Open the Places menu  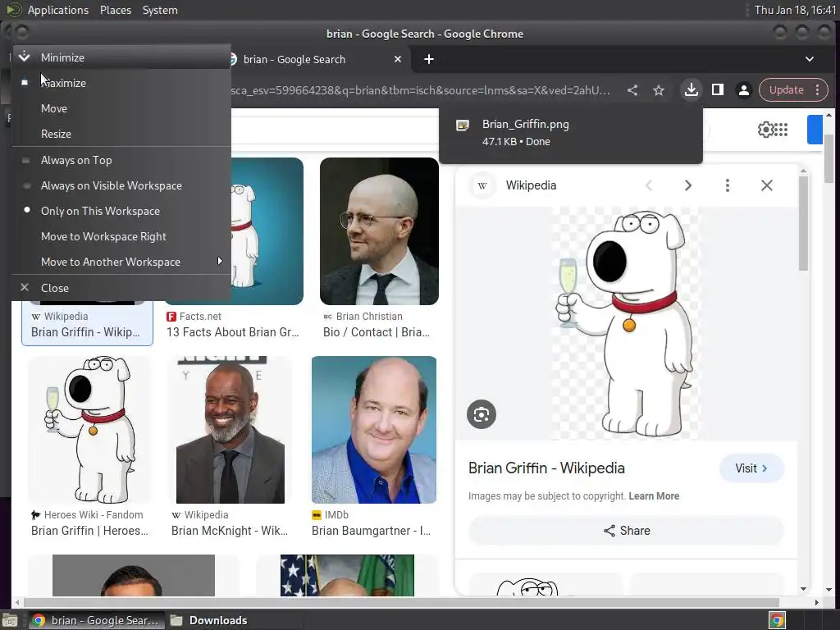[x=115, y=10]
